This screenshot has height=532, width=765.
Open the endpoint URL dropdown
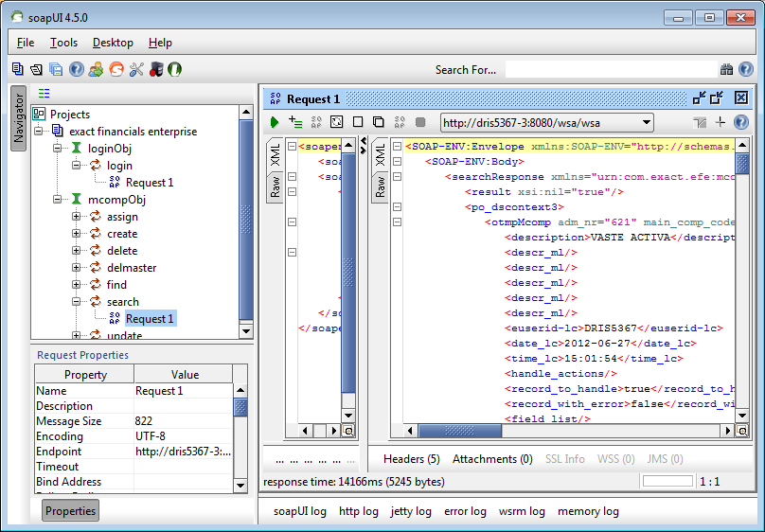pos(647,122)
